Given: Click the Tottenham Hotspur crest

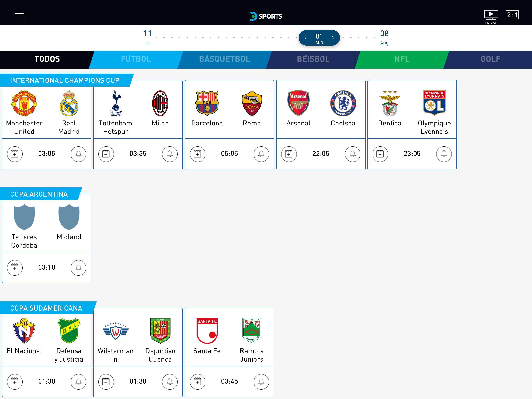Looking at the screenshot, I should (x=116, y=103).
